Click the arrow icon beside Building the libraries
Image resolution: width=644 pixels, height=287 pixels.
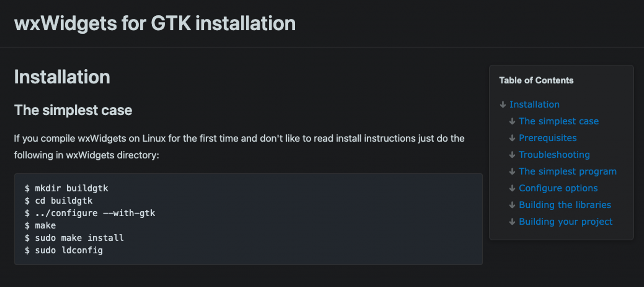(x=512, y=205)
